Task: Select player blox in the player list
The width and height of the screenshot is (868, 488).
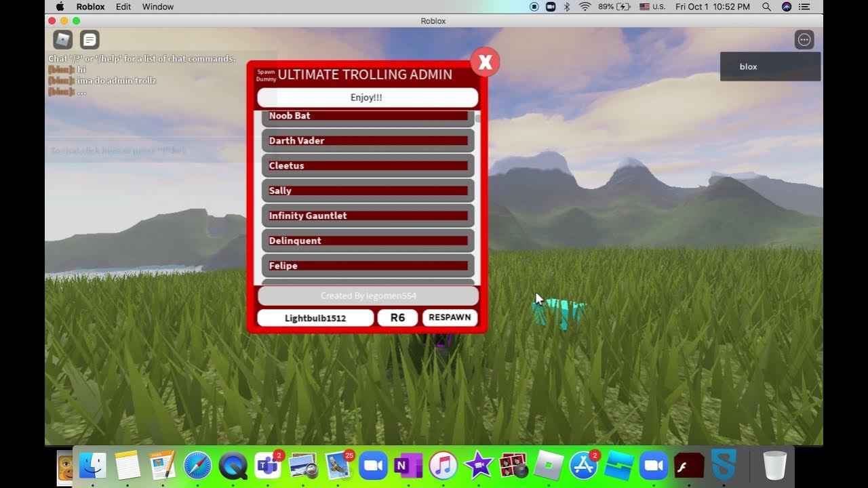Action: point(770,66)
